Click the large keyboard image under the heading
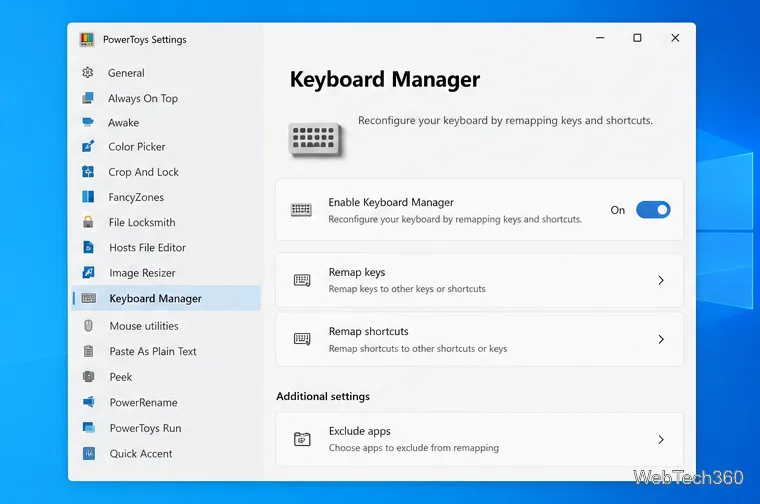This screenshot has width=760, height=504. pos(316,140)
